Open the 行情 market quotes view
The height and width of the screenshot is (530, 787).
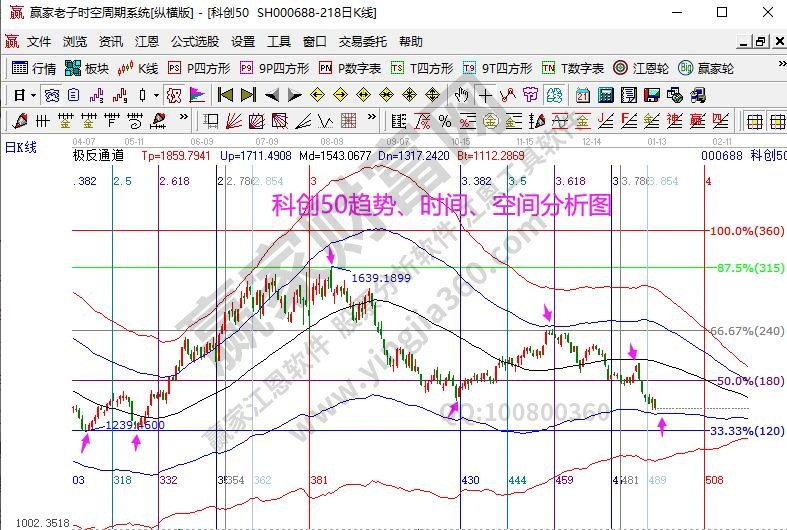click(33, 68)
